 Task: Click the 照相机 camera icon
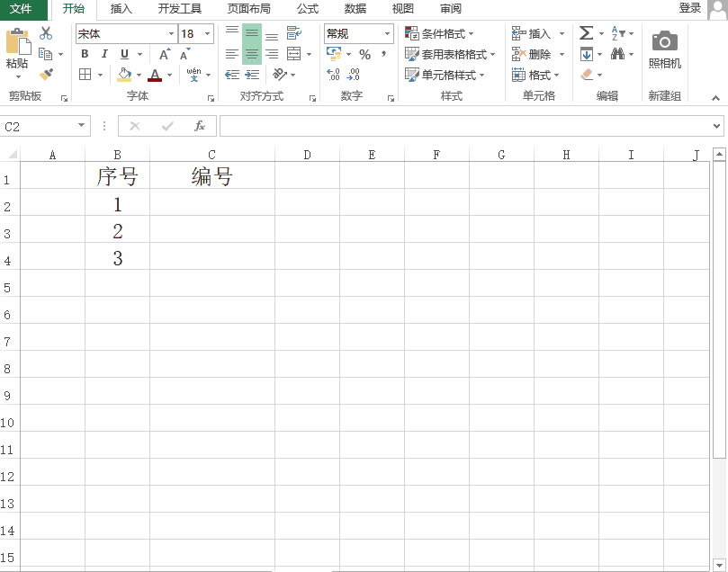coord(665,41)
